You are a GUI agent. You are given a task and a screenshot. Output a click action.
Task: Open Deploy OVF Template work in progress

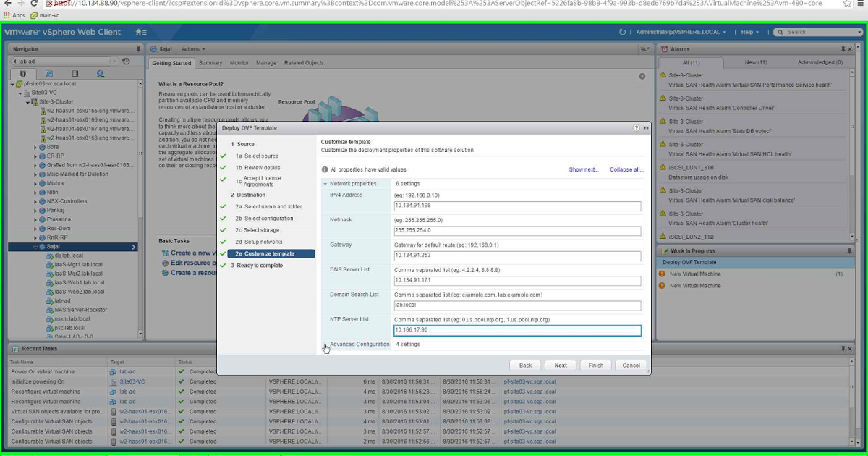689,263
